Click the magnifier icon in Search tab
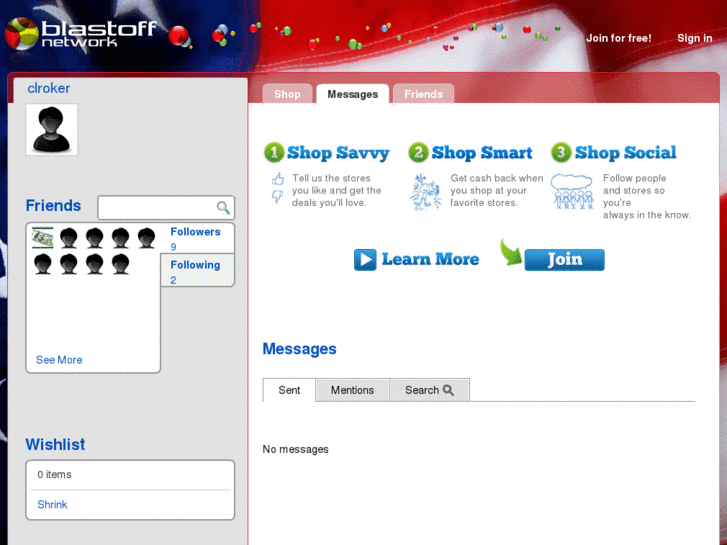 click(x=448, y=390)
